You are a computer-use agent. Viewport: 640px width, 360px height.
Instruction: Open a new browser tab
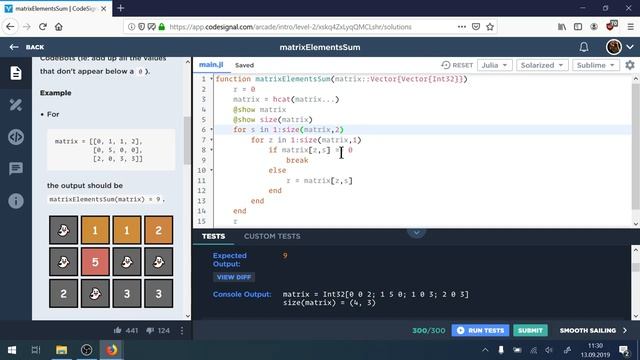click(x=121, y=8)
